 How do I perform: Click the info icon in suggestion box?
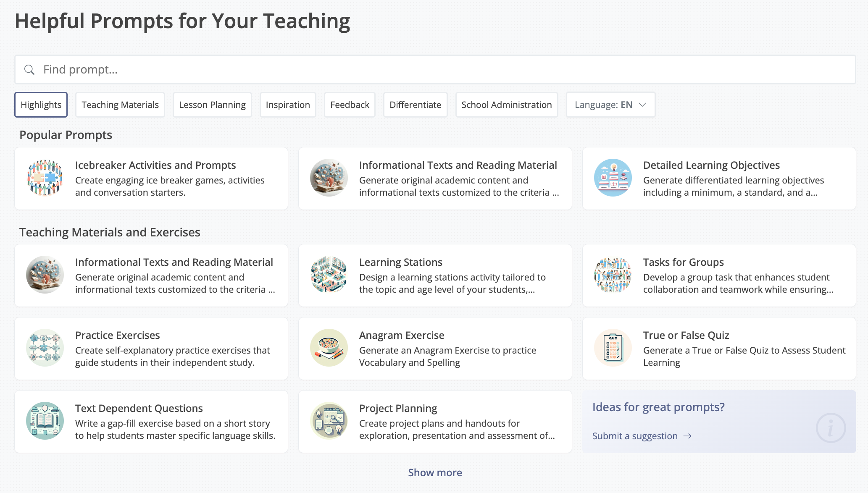tap(831, 428)
